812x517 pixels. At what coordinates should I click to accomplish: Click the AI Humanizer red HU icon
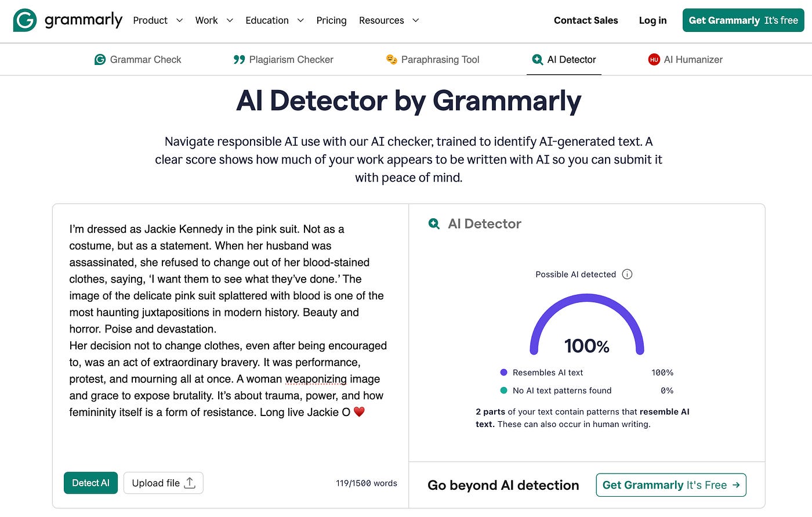654,59
